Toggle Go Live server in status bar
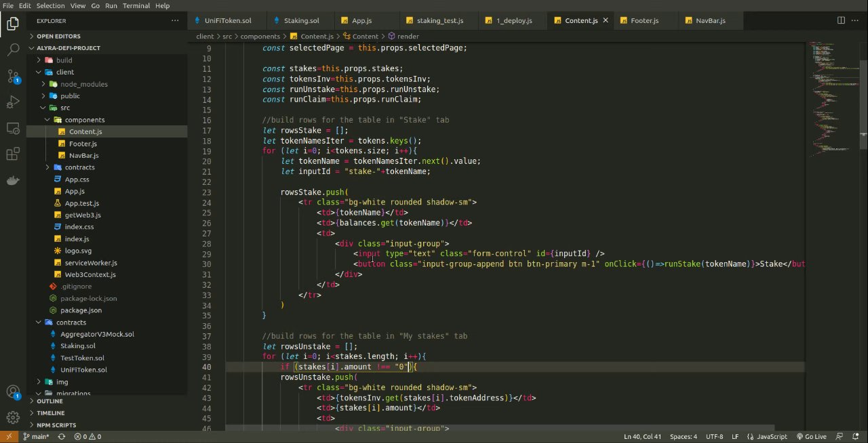 pos(811,437)
